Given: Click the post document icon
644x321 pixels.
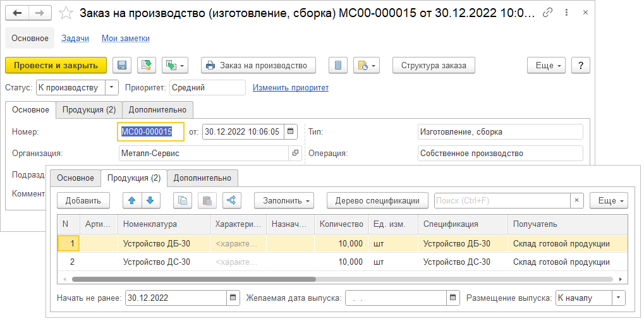Looking at the screenshot, I should pyautogui.click(x=147, y=65).
